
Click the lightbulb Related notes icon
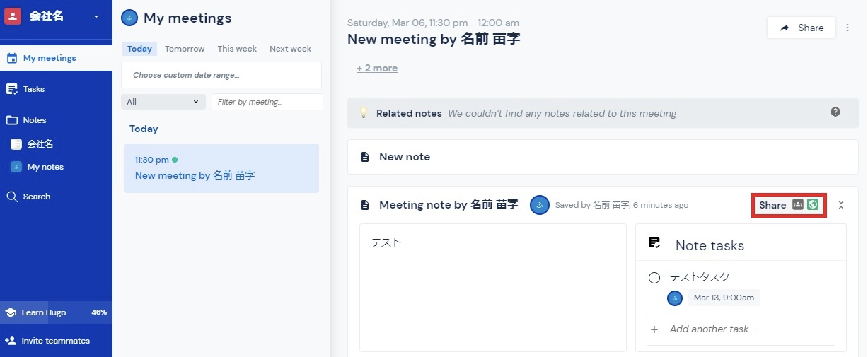point(364,113)
